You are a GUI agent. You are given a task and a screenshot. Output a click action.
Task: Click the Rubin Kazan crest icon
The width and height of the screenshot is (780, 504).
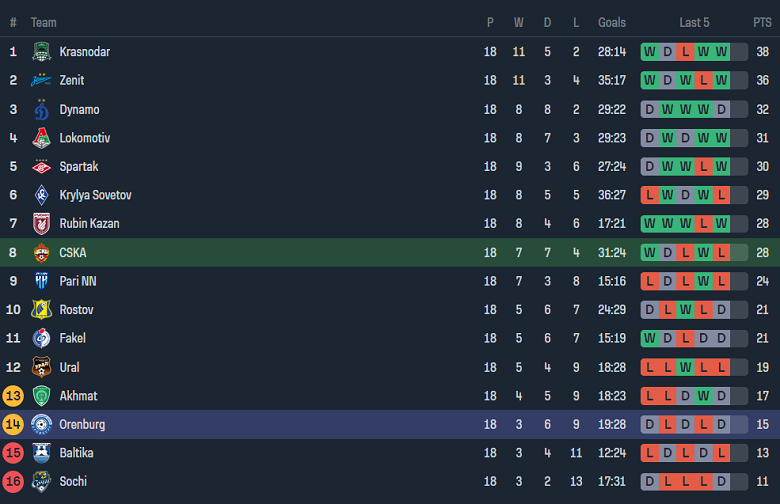[x=42, y=224]
